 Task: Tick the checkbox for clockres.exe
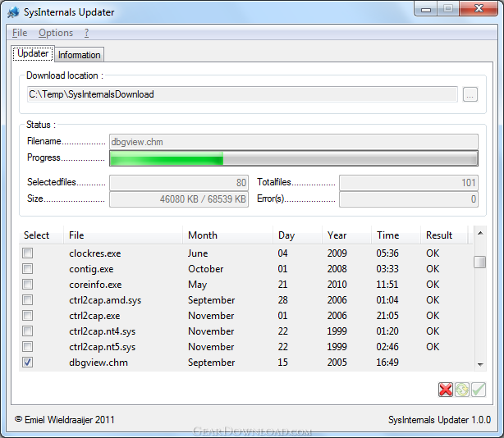[x=28, y=253]
